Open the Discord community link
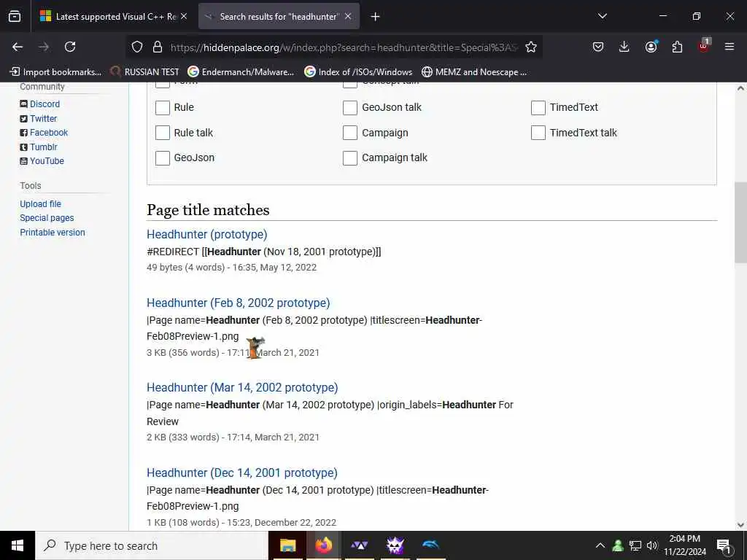Image resolution: width=747 pixels, height=560 pixels. point(44,104)
